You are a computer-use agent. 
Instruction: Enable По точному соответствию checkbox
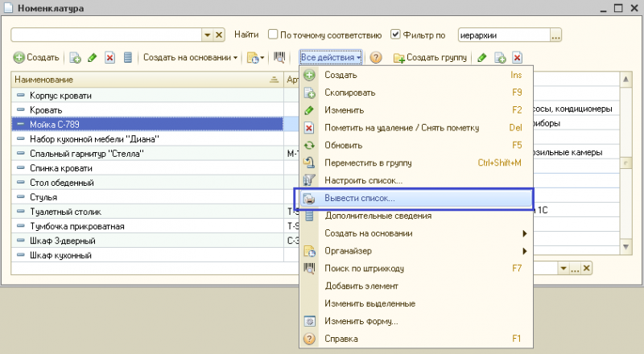273,35
